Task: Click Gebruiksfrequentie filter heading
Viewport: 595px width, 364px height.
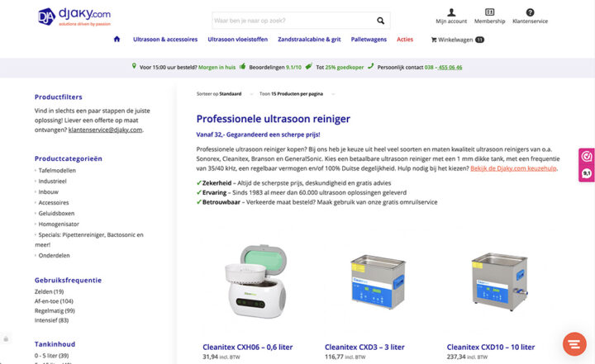Action: (68, 280)
